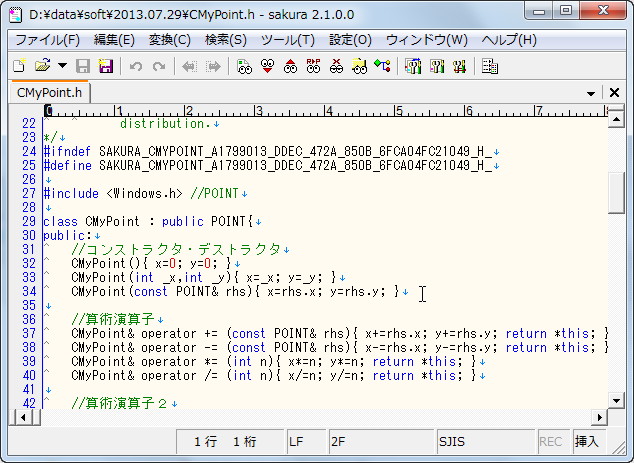Click the ruler at column mark 4

click(327, 110)
